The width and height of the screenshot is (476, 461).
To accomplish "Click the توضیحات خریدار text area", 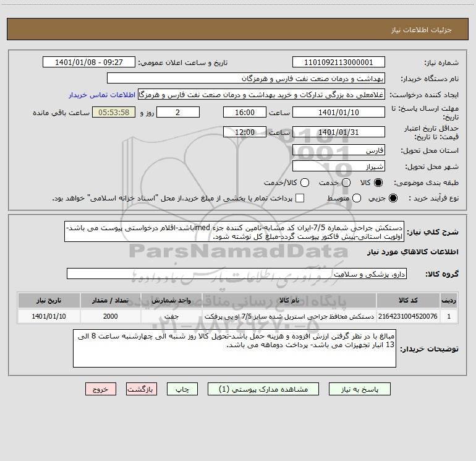I will click(235, 348).
